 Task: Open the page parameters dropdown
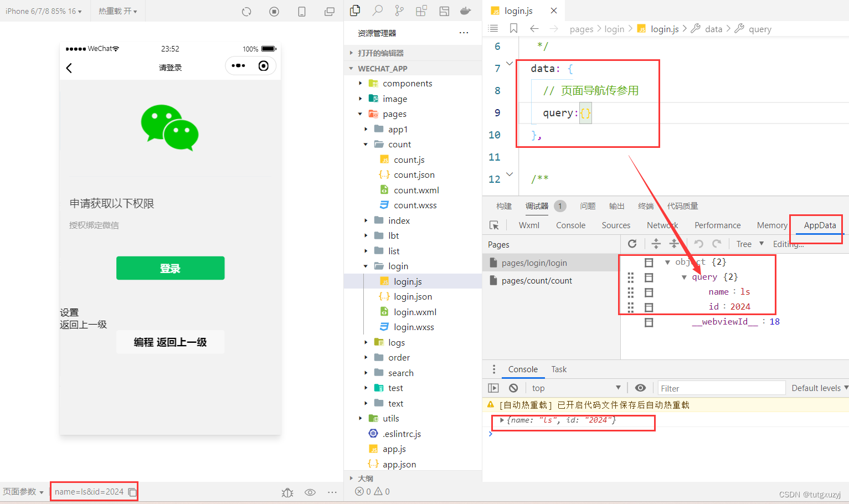pyautogui.click(x=23, y=492)
